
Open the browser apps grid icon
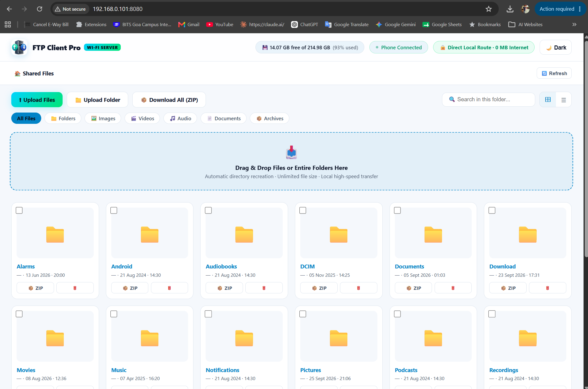8,24
